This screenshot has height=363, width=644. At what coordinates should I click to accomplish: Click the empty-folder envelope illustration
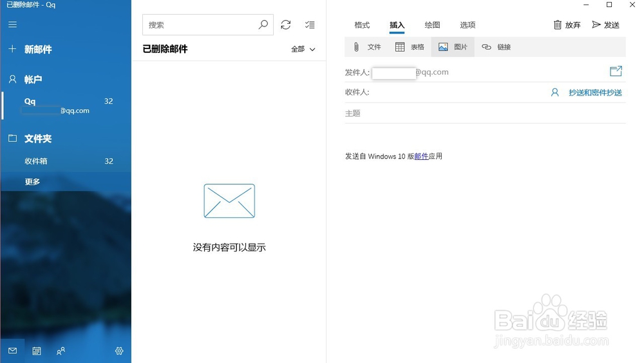229,201
